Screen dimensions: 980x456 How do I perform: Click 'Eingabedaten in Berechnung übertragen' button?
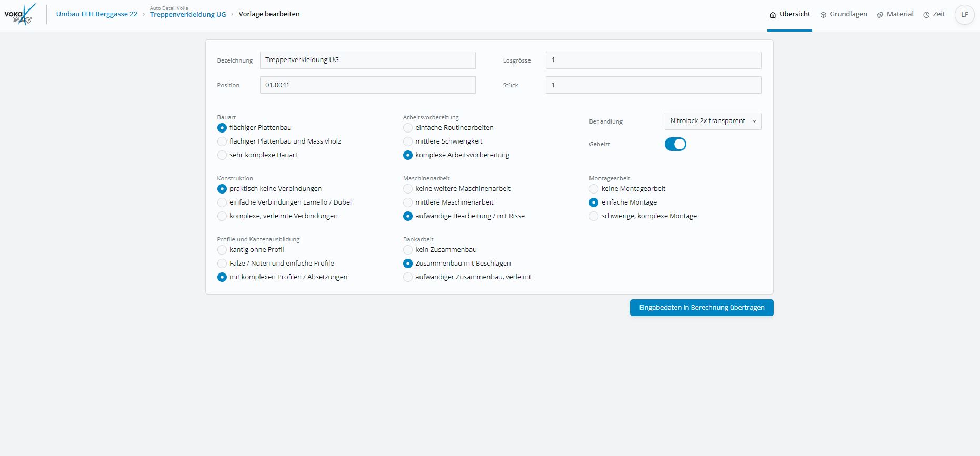701,308
